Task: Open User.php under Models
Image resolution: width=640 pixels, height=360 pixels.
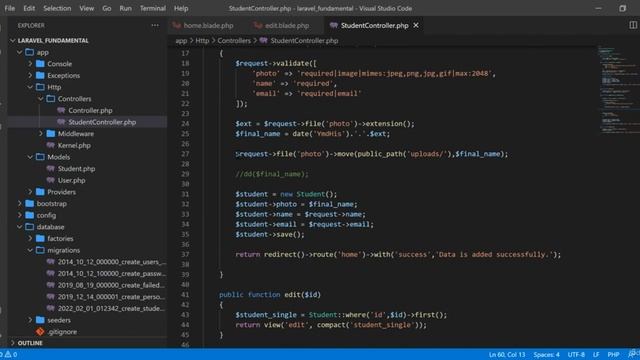Action: coord(71,180)
